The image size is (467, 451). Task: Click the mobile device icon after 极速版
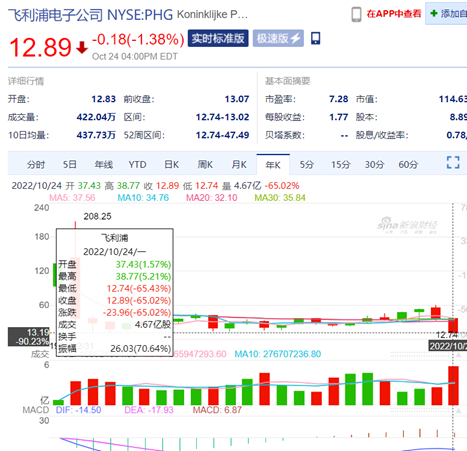coord(315,38)
